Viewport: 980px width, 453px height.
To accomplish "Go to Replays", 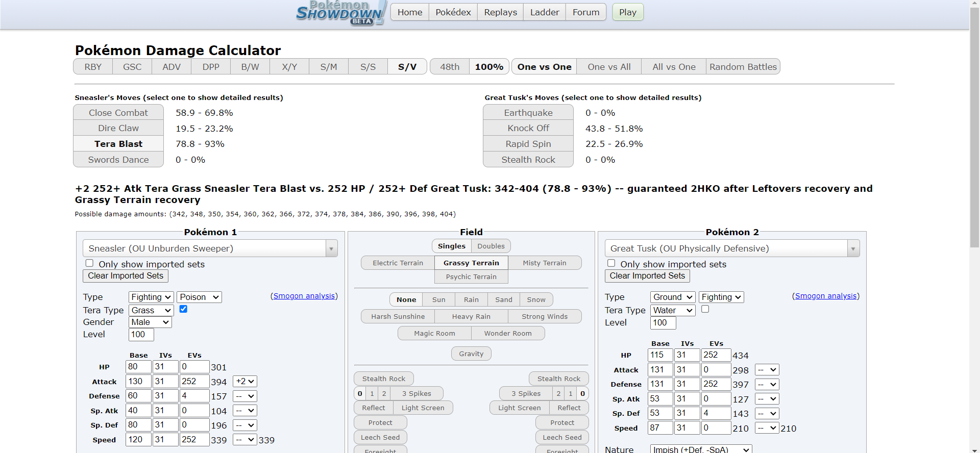I will [x=500, y=12].
